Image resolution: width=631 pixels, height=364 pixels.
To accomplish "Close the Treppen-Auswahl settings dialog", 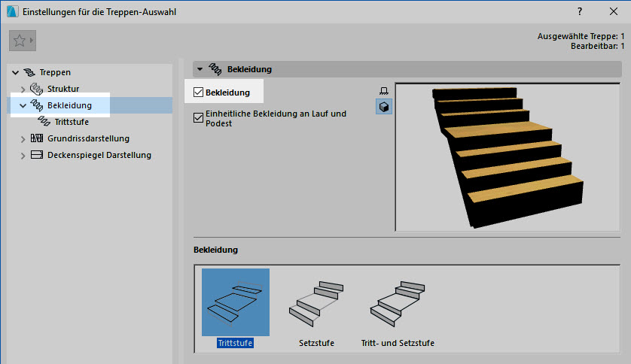I will click(x=613, y=11).
